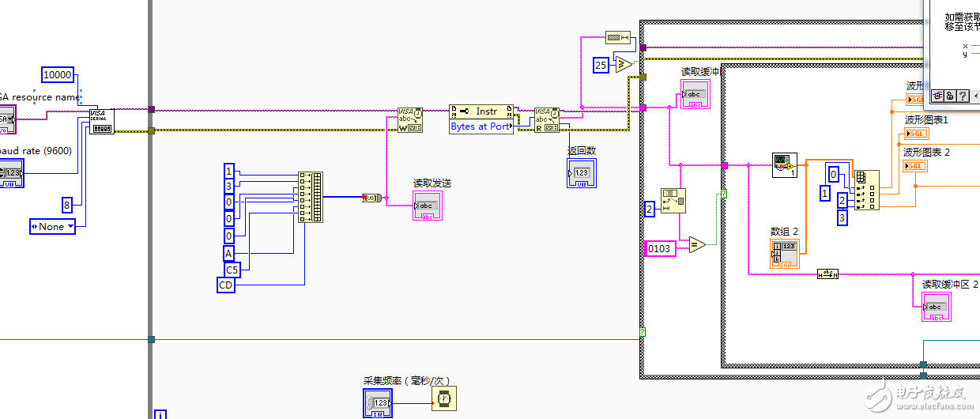
Task: Select the Build Array node with eight inputs
Action: coord(311,197)
